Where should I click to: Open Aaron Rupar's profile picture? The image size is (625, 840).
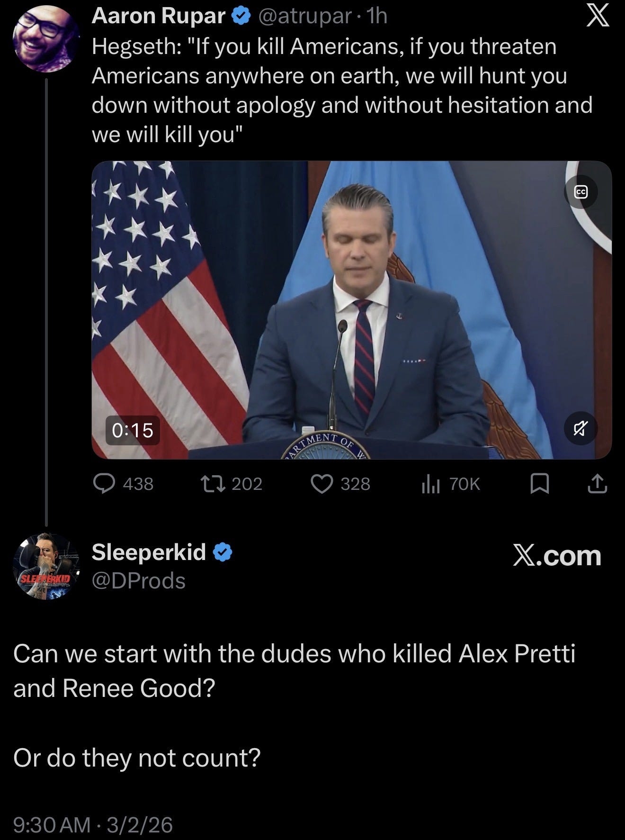coord(45,39)
